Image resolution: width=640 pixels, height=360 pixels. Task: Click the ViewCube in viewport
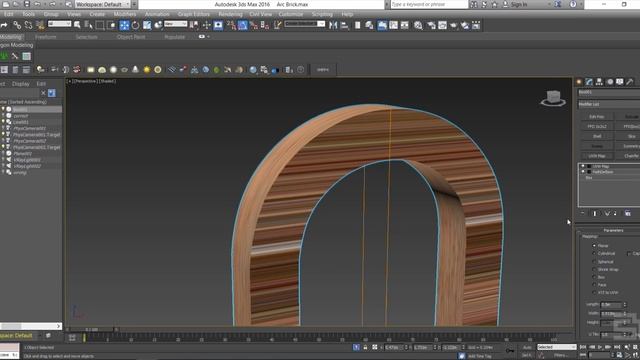[553, 98]
